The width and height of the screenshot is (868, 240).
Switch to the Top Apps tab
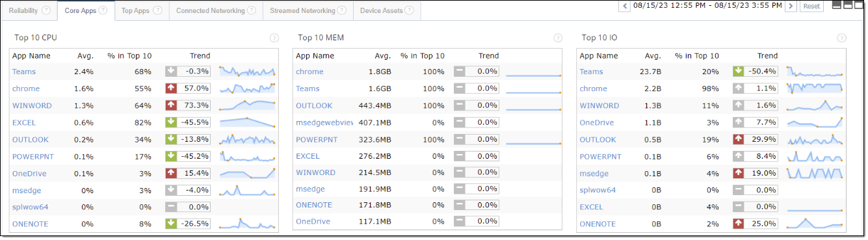pos(141,10)
